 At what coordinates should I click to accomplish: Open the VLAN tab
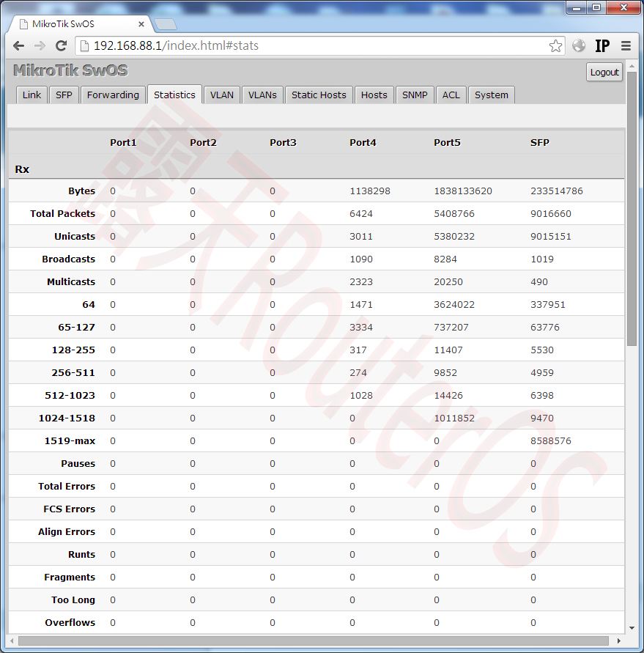click(x=221, y=95)
